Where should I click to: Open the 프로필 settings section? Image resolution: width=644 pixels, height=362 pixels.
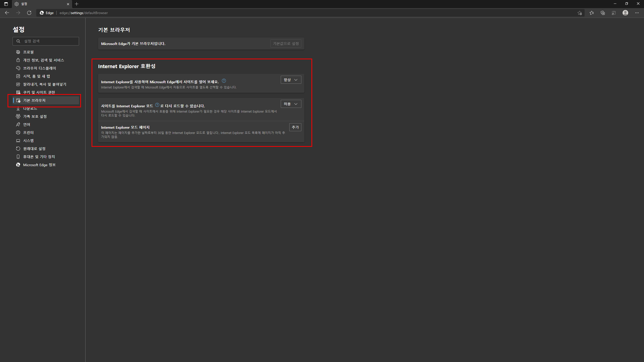28,52
